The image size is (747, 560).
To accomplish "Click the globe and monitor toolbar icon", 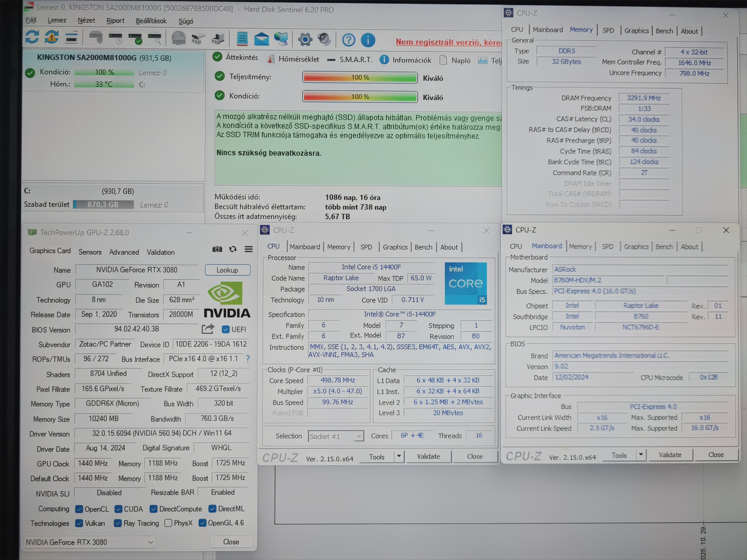I will (x=281, y=39).
